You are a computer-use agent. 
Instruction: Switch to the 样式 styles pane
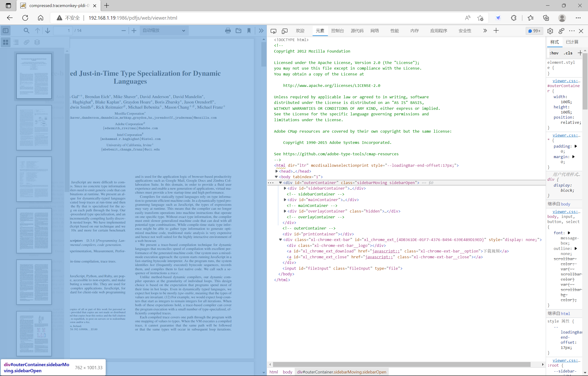tap(554, 42)
